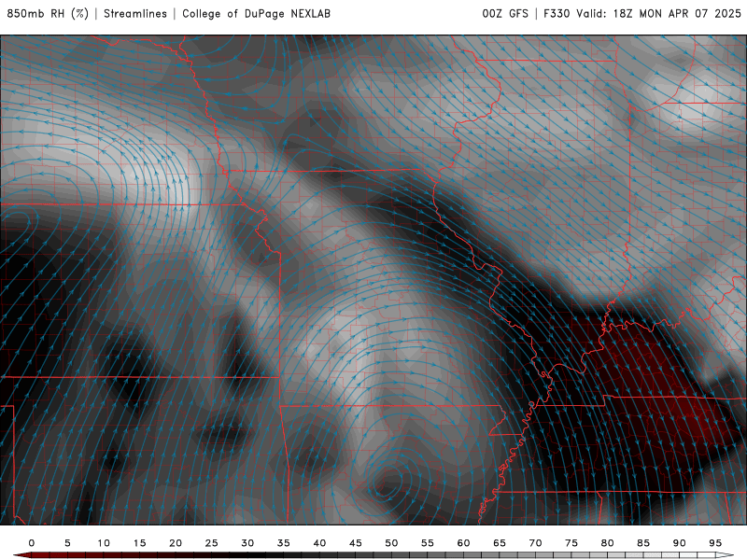747x560 pixels.
Task: Click the colorbar label "55"
Action: click(428, 543)
